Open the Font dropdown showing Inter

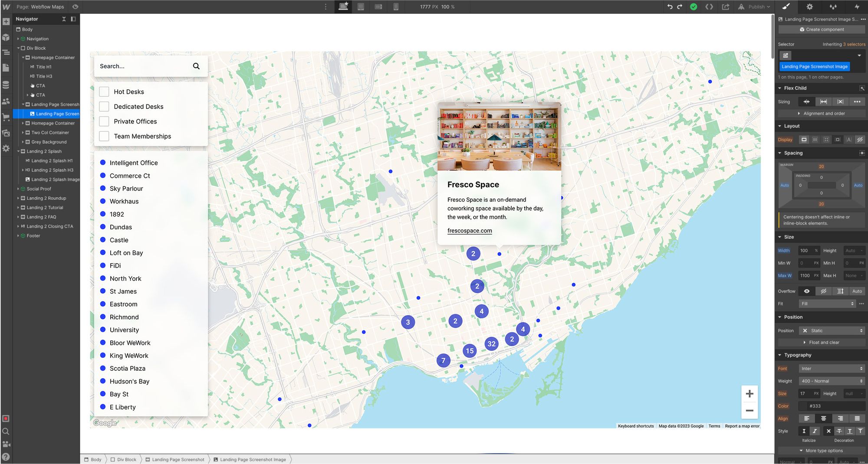pyautogui.click(x=831, y=368)
